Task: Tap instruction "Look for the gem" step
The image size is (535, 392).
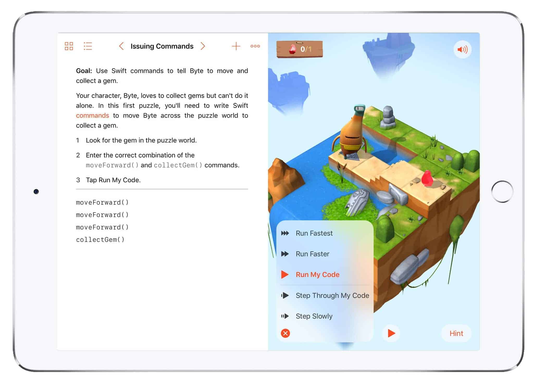Action: coord(141,140)
